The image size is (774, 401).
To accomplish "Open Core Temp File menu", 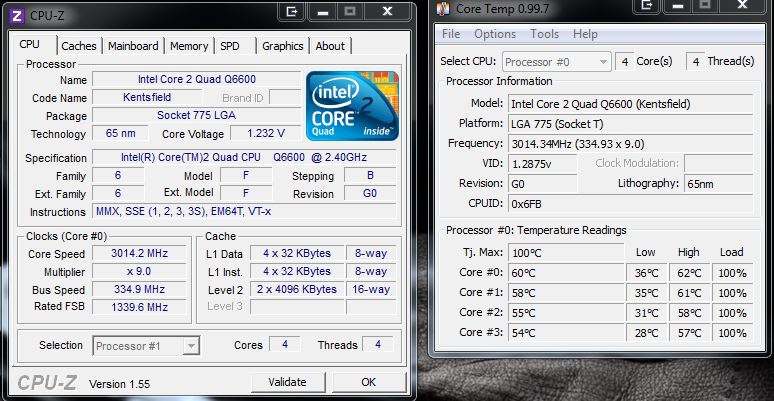I will [451, 34].
